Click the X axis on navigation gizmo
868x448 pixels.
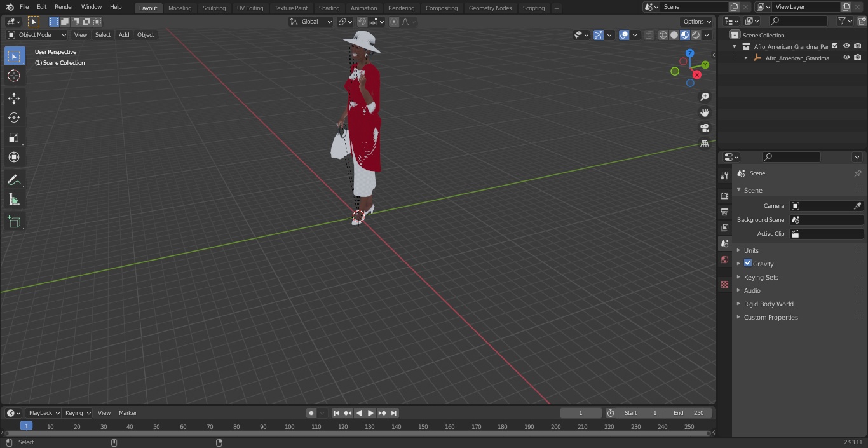tap(697, 74)
